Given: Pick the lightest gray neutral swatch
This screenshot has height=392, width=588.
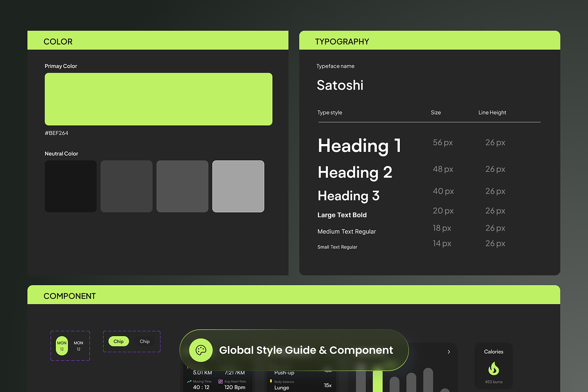Looking at the screenshot, I should pos(238,186).
